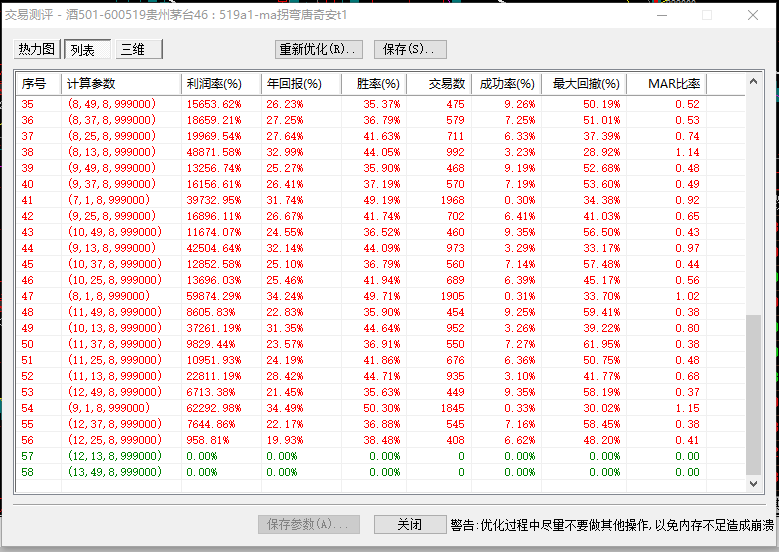Click the 关闭 button

(x=410, y=524)
